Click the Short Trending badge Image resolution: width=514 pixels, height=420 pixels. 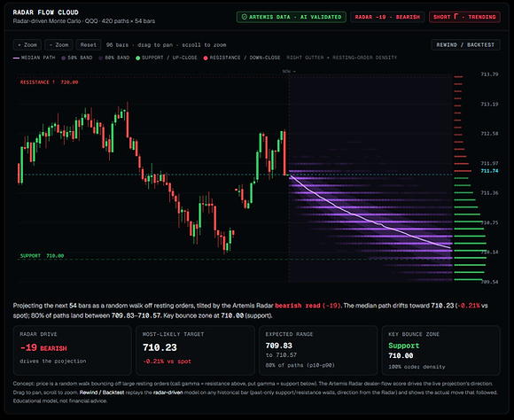(464, 17)
